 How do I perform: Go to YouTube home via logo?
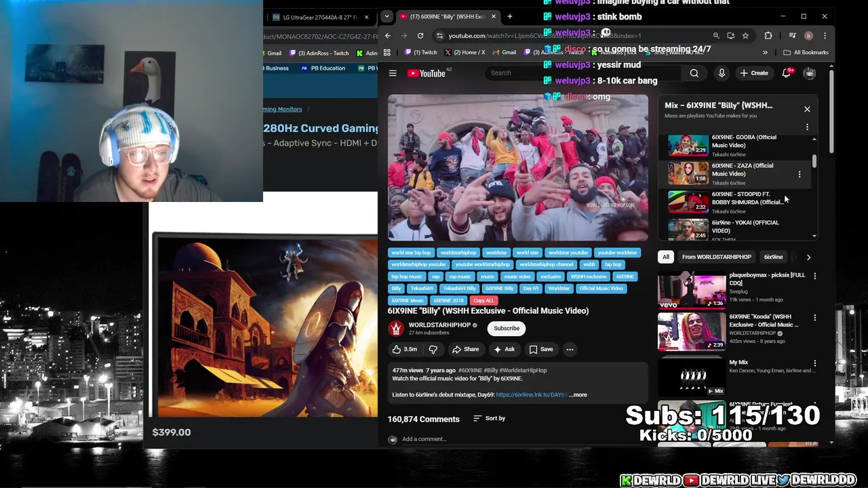point(426,73)
